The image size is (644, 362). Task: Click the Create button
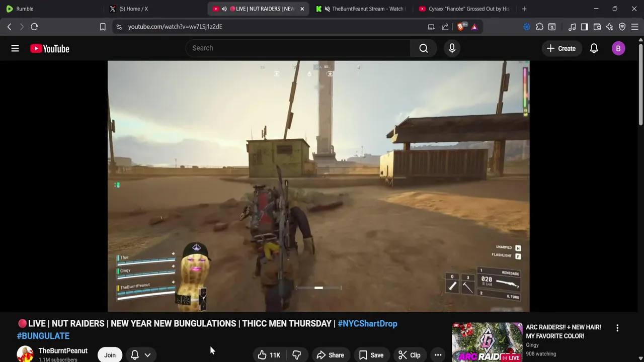point(561,48)
